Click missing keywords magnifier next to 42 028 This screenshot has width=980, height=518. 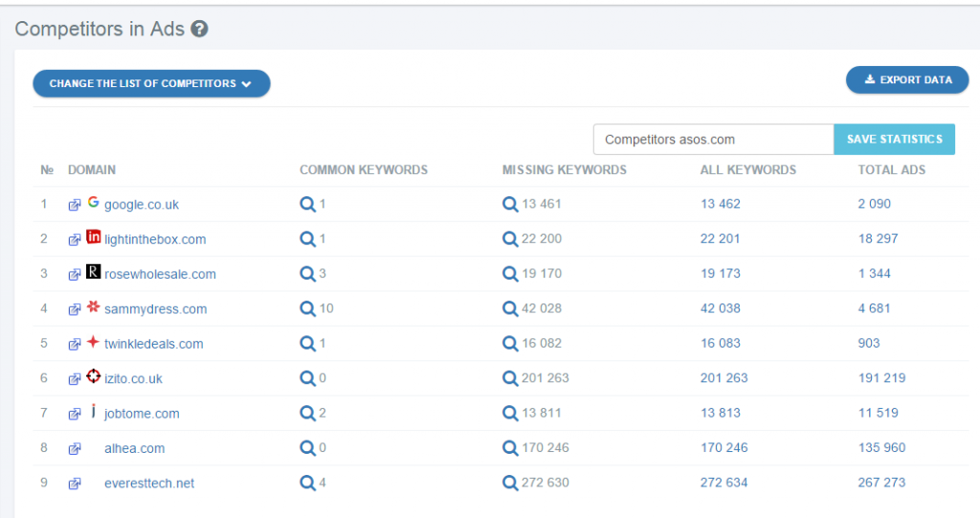coord(510,308)
